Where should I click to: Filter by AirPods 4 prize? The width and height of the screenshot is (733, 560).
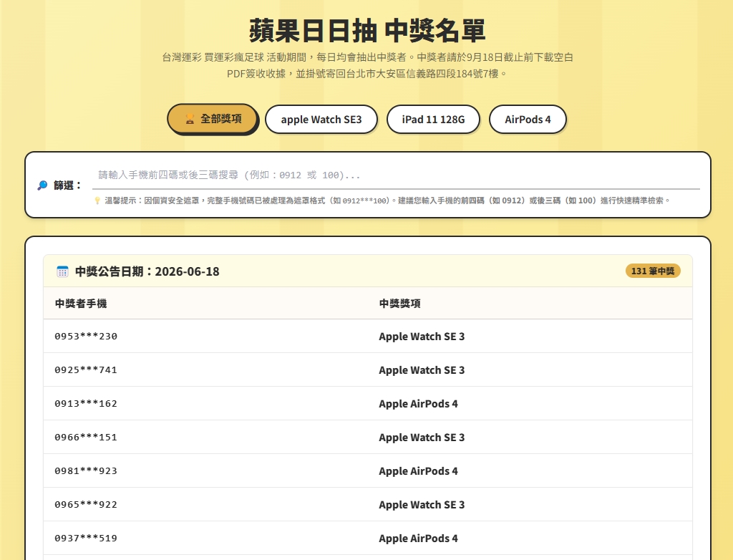tap(528, 120)
